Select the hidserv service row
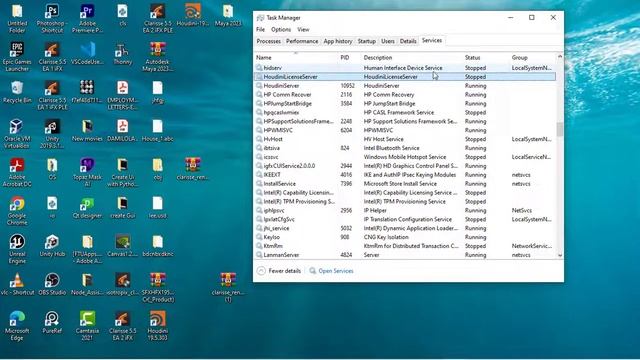Image resolution: width=640 pixels, height=360 pixels. [x=404, y=68]
